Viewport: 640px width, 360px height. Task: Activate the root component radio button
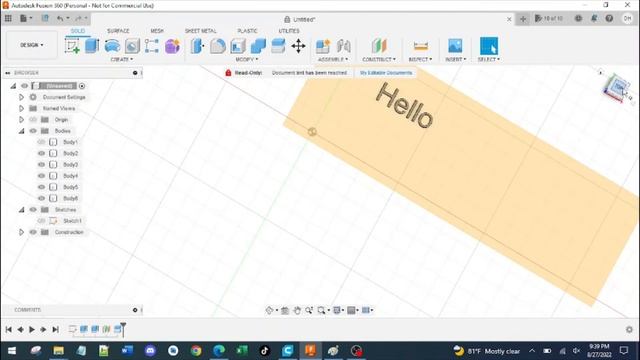pos(82,86)
